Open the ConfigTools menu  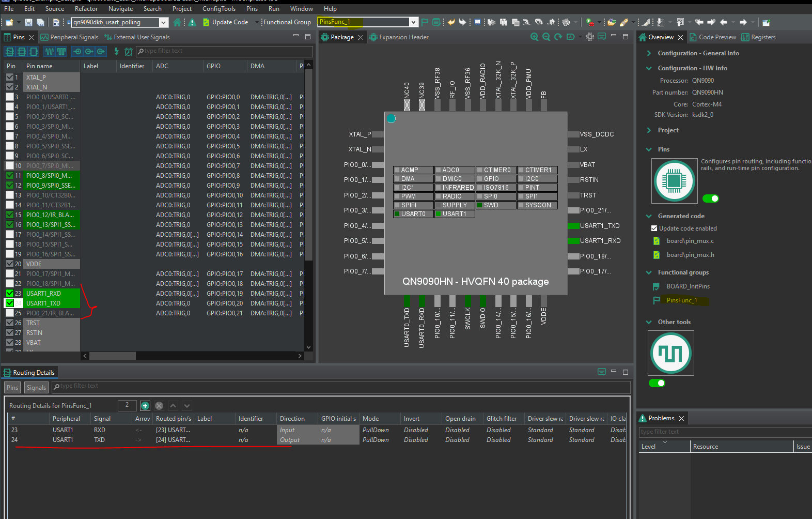(218, 9)
